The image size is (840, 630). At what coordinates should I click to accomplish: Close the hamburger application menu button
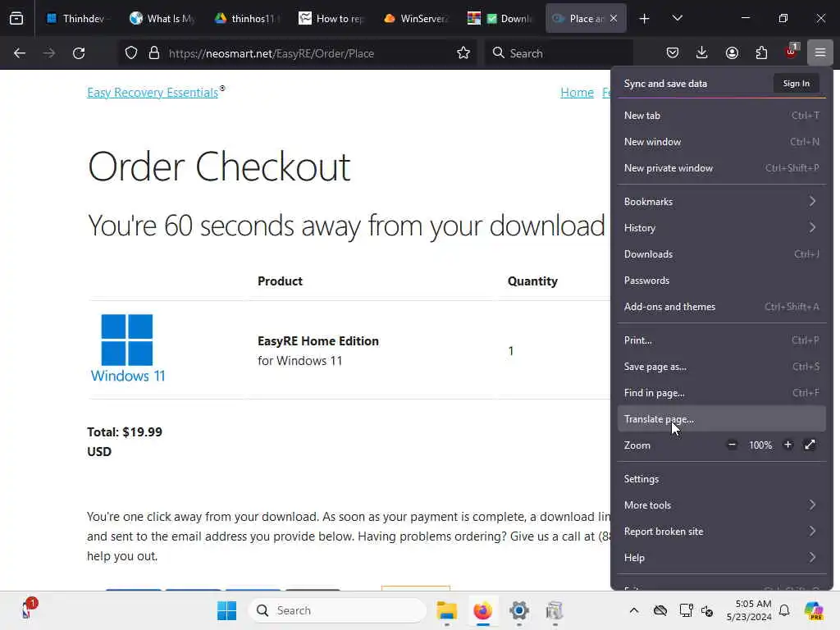tap(820, 52)
